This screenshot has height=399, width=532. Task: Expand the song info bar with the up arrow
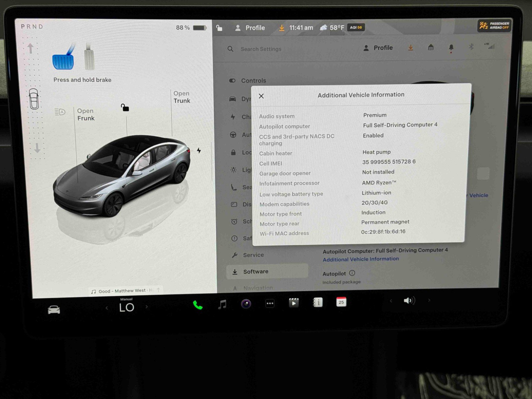[x=159, y=290]
